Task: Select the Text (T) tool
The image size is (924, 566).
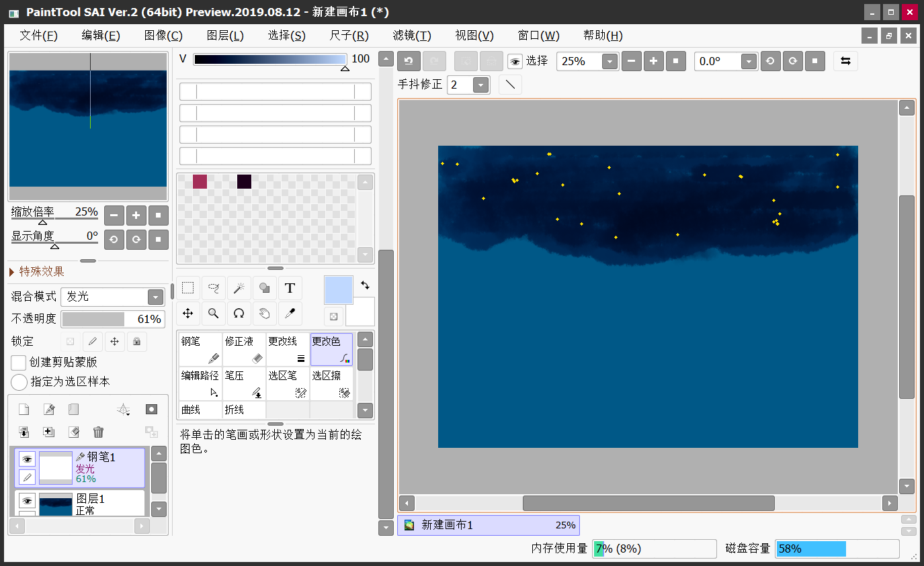Action: pyautogui.click(x=290, y=288)
